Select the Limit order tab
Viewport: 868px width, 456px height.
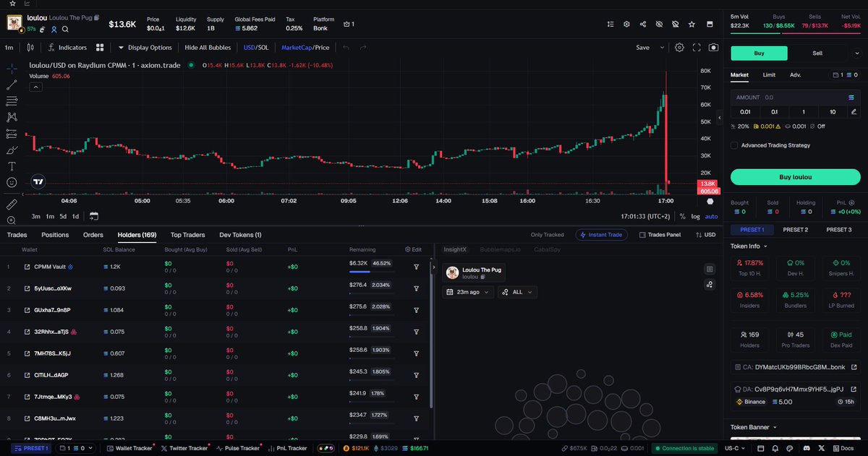(770, 74)
